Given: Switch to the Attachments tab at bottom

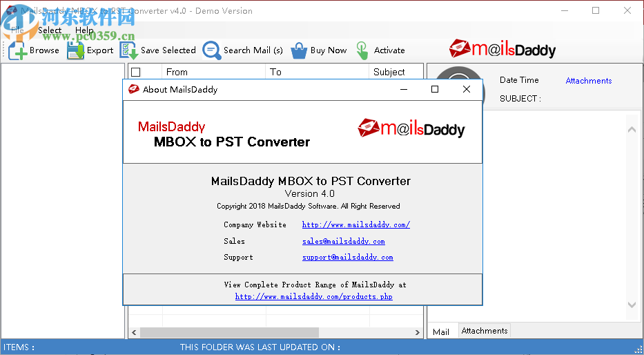Looking at the screenshot, I should click(485, 331).
